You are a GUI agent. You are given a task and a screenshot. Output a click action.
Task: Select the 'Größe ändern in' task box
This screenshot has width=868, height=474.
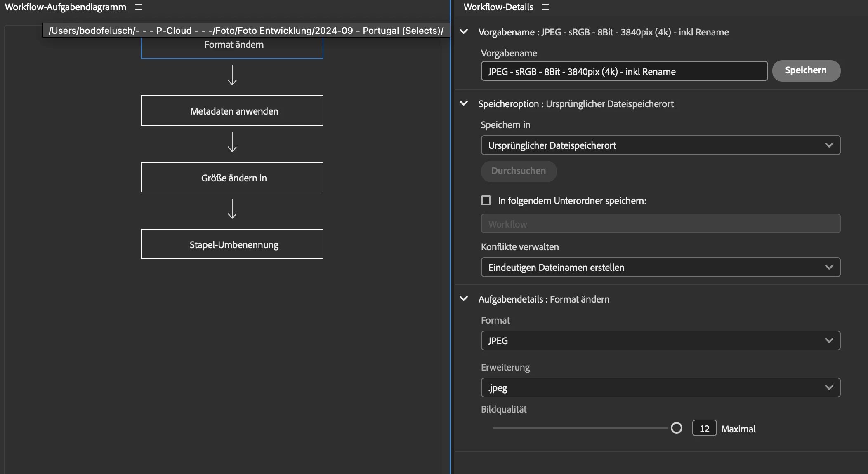point(232,178)
